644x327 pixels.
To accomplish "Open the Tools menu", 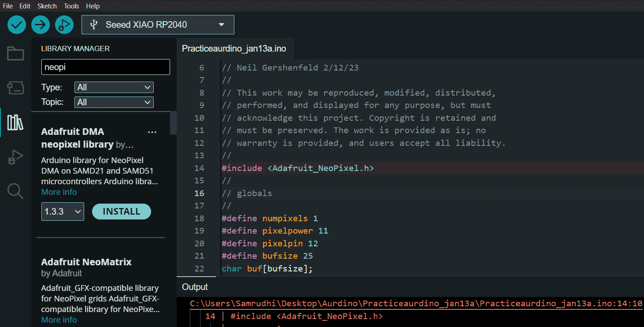I will tap(71, 6).
